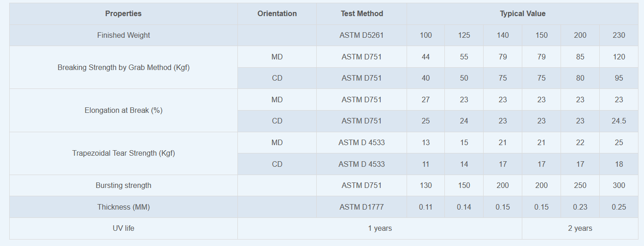The height and width of the screenshot is (246, 644).
Task: Click Breaking Strength by Grab Method label
Action: tap(123, 68)
